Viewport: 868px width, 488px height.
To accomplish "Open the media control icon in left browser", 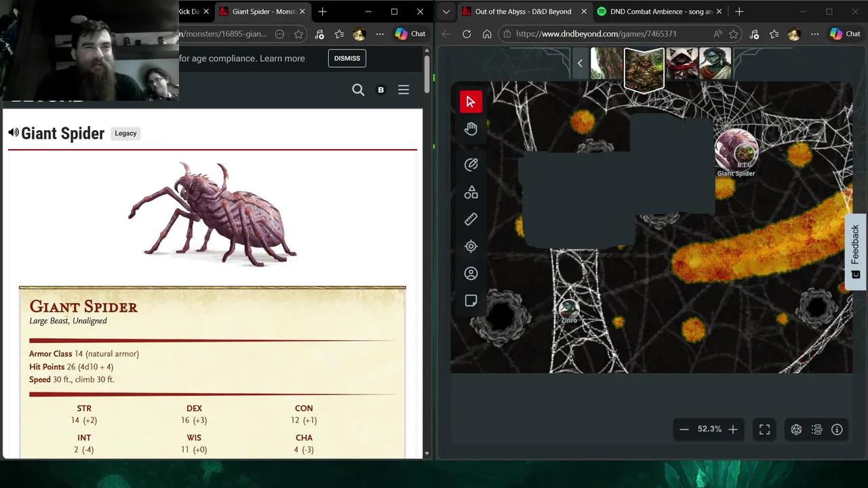I will (x=319, y=34).
